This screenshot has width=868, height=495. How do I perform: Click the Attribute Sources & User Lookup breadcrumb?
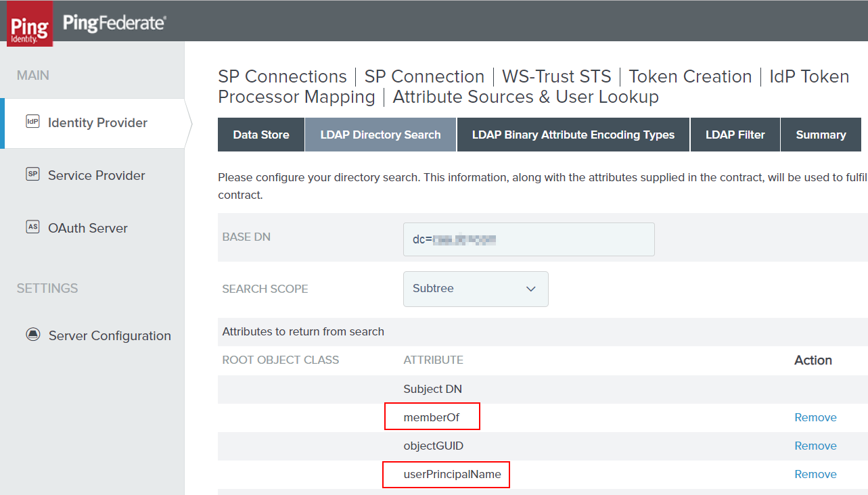[x=526, y=97]
